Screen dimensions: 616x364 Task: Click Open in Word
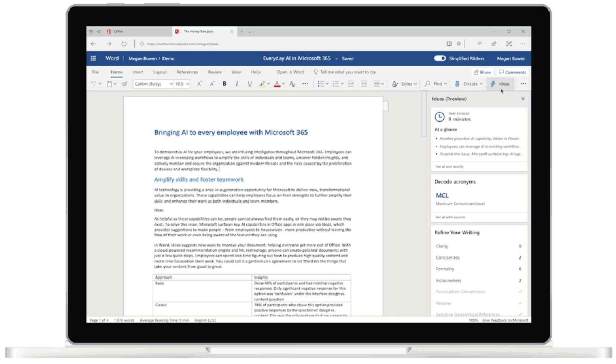click(290, 72)
